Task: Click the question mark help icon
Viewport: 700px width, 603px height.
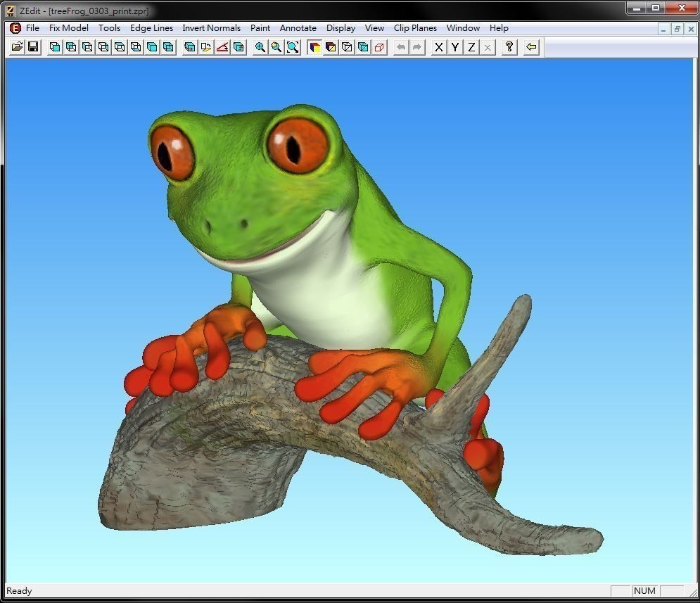Action: click(x=509, y=47)
